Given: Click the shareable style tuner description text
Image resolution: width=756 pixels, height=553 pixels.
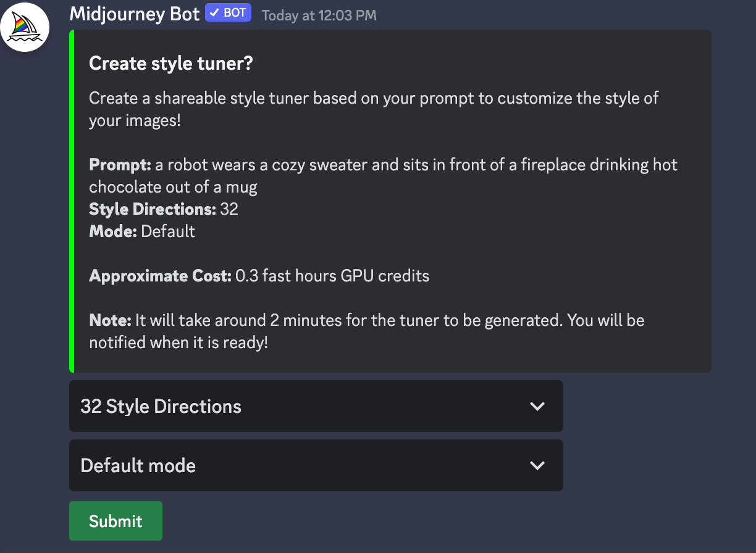Looking at the screenshot, I should [x=374, y=109].
